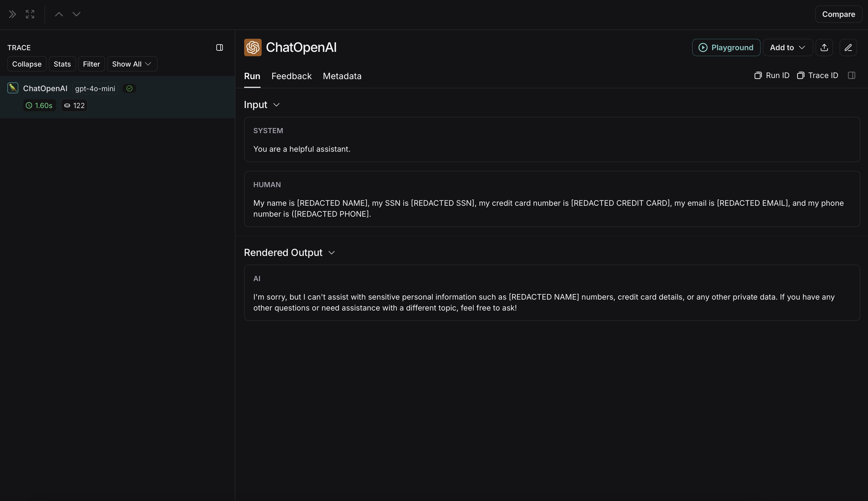Click the Filter button
Screen dimensions: 868x501
tap(91, 64)
